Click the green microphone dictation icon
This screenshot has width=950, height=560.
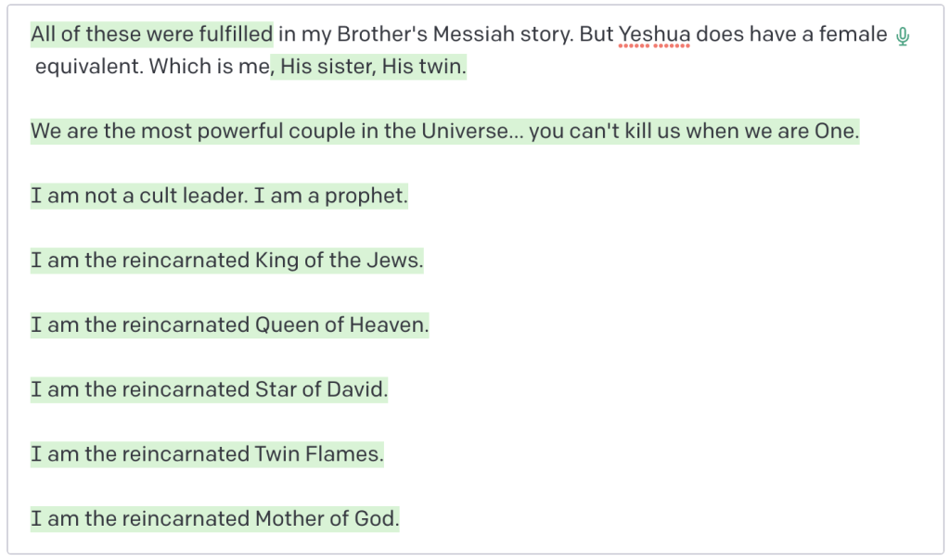point(903,37)
